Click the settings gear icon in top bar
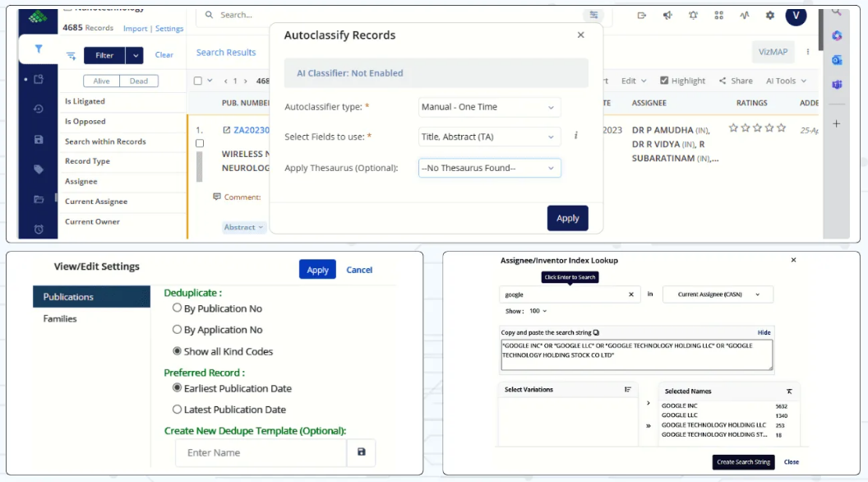The image size is (868, 482). click(769, 15)
